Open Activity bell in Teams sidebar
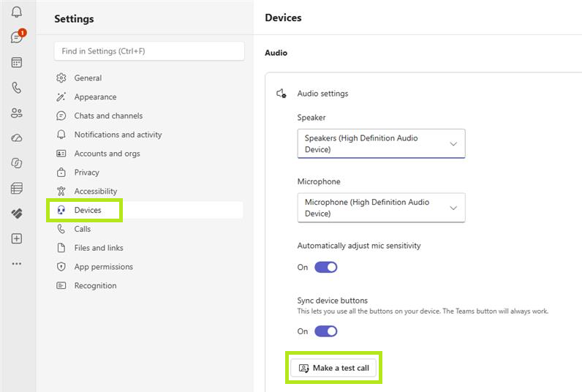 point(16,12)
